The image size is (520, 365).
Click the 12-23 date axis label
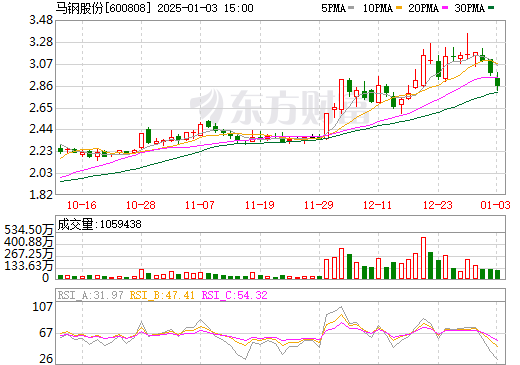coord(438,205)
